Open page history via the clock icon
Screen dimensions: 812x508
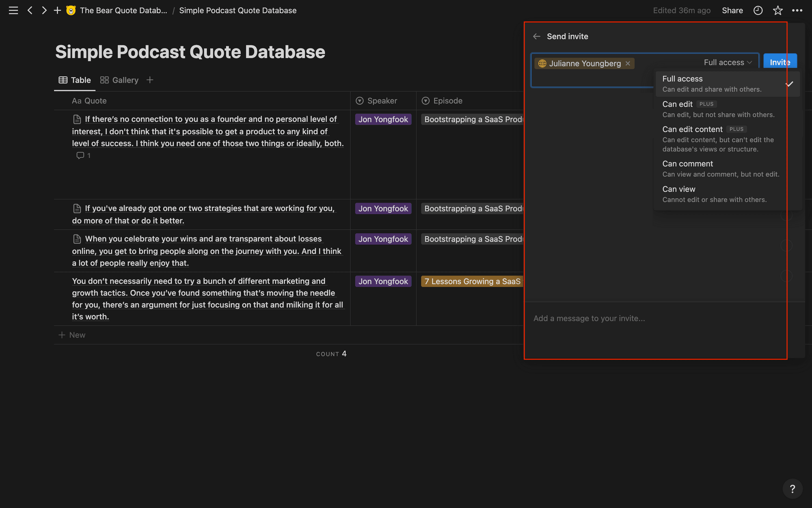(x=758, y=10)
